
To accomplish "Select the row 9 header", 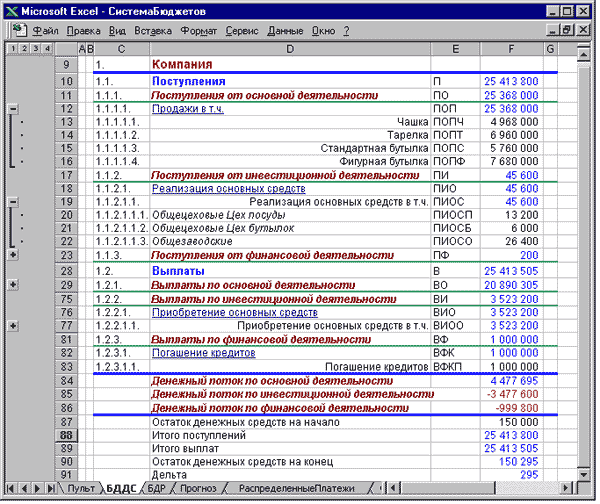I will pos(66,64).
